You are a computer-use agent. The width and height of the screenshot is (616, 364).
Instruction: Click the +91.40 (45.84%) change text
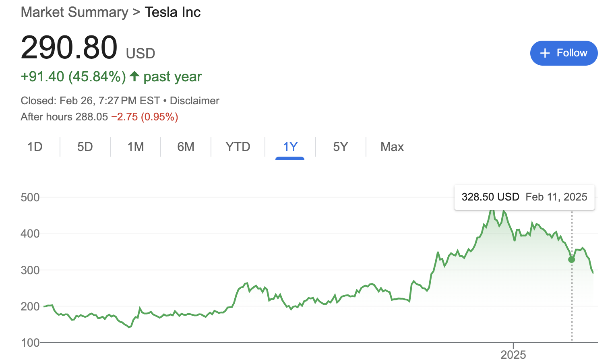click(73, 77)
